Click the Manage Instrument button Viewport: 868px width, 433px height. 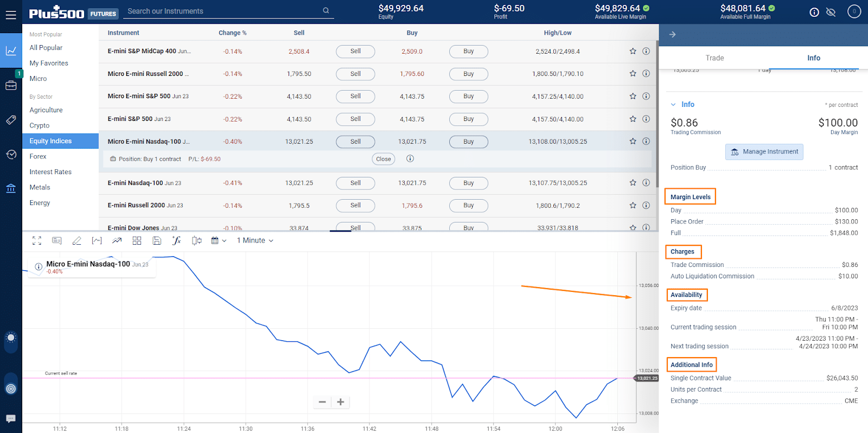[764, 152]
